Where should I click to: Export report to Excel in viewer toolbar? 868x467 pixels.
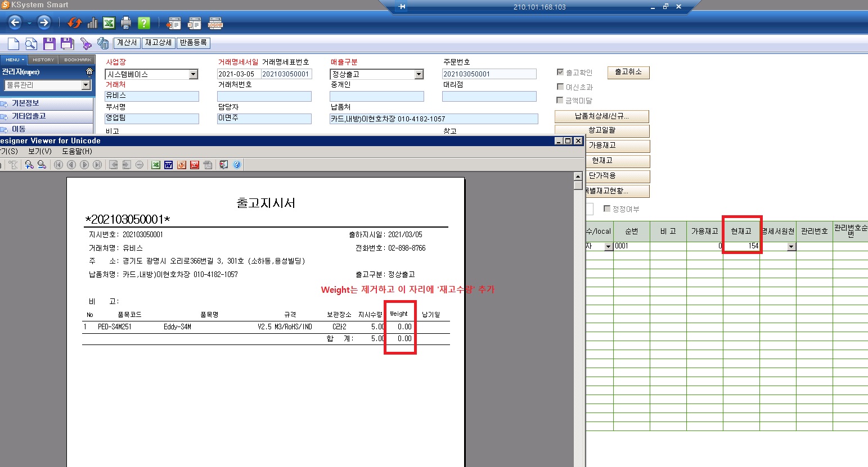pyautogui.click(x=156, y=165)
